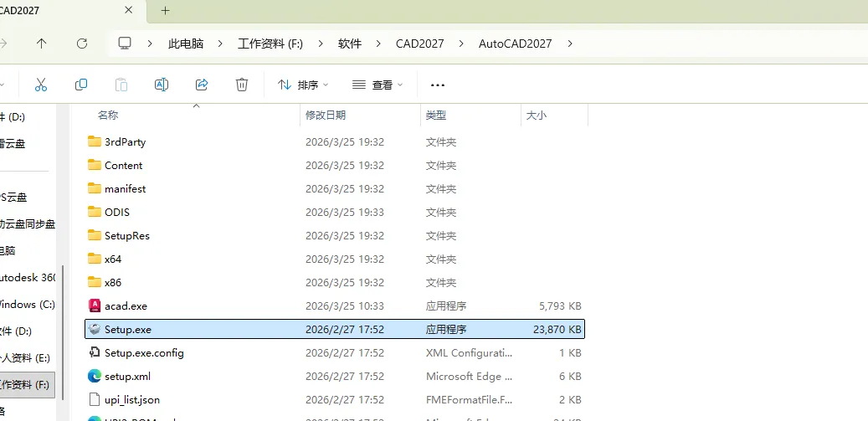The width and height of the screenshot is (868, 421).
Task: Open the three-dot more options menu
Action: point(437,85)
